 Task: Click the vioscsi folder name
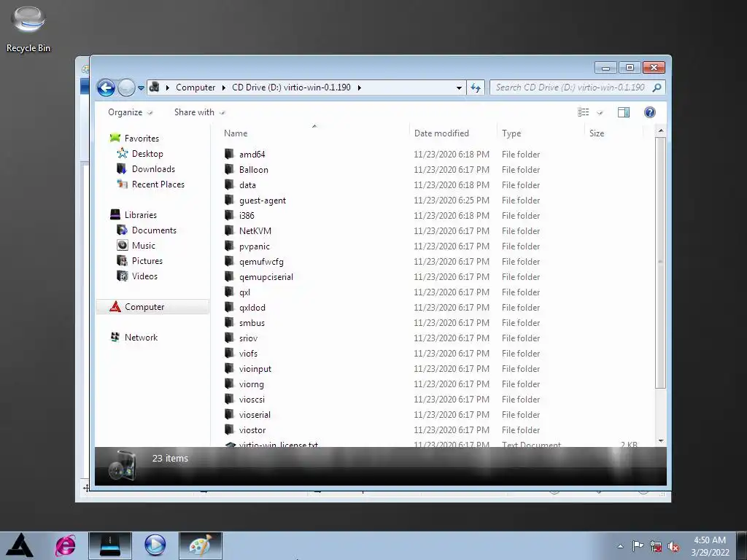pos(252,399)
